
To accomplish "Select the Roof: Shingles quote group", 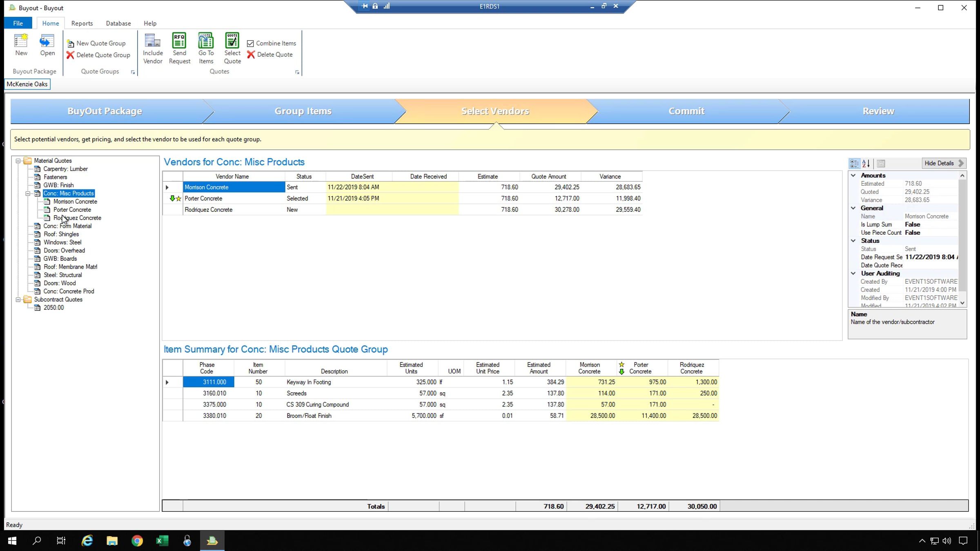I will point(61,234).
